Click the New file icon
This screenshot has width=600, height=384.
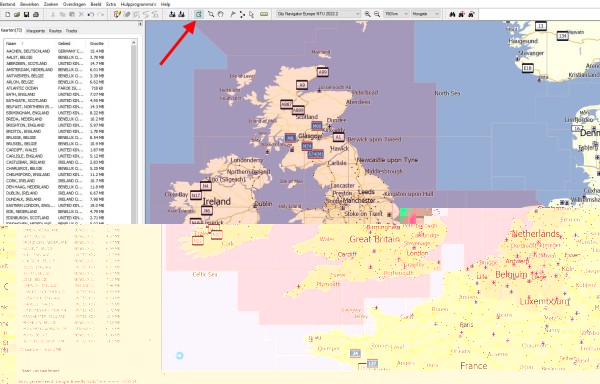pyautogui.click(x=7, y=15)
